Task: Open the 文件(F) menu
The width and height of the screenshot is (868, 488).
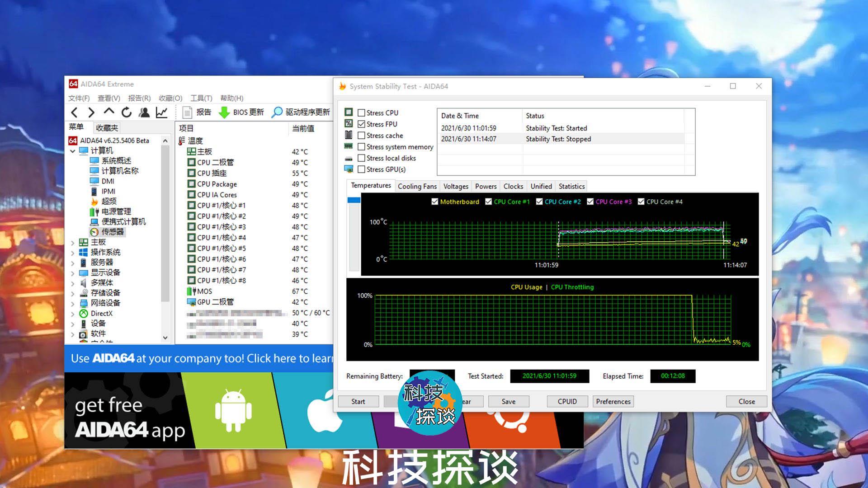Action: [79, 98]
